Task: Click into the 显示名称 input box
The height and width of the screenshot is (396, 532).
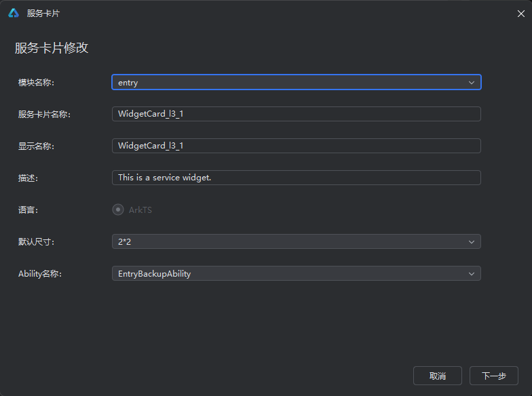Action: coord(296,146)
